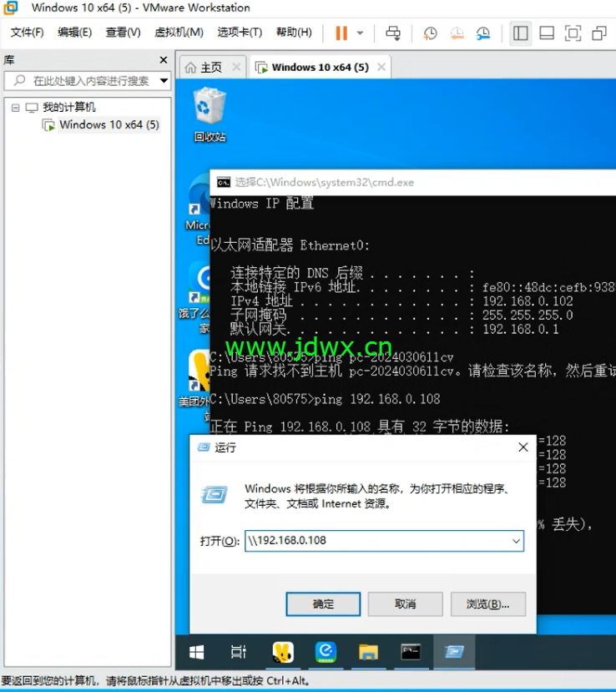Switch to cmd from guest taskbar
The height and width of the screenshot is (692, 616).
pos(411,652)
